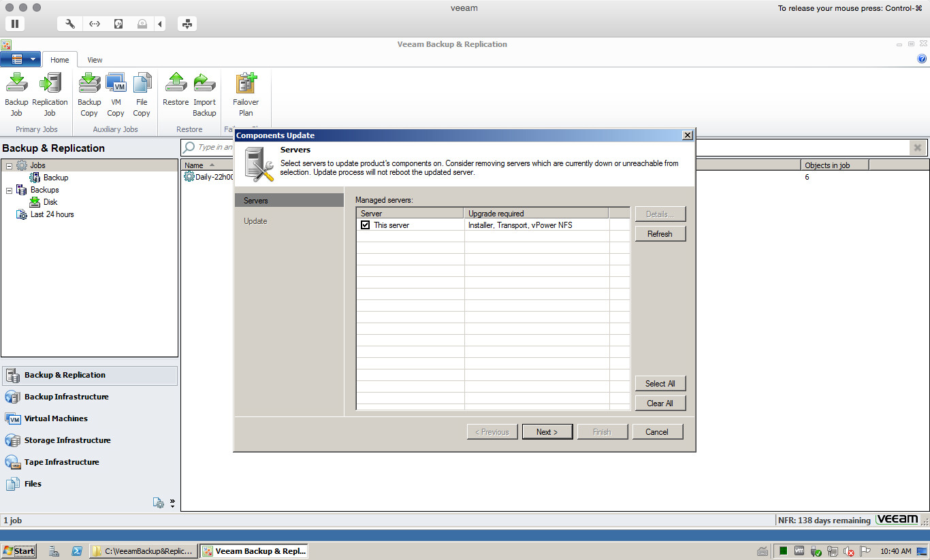Click the Windows Start button
Viewport: 930px width, 560px height.
tap(18, 551)
